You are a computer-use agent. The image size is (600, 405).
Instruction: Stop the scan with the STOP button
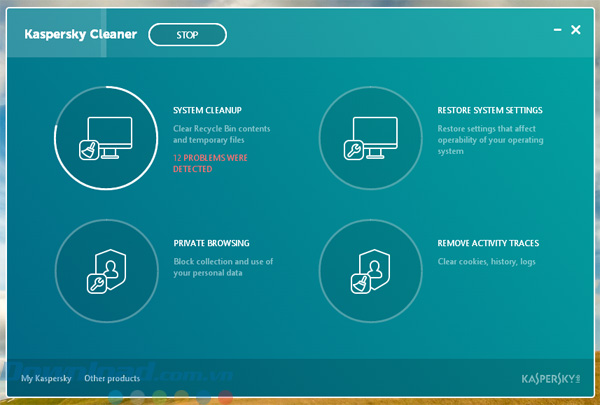188,35
